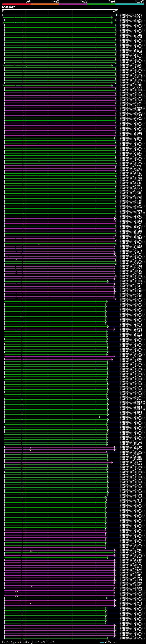Choose the UniRef100_Q91XL9-2 isoform label
Image resolution: width=146 pixels, height=644 pixels.
pos(132,213)
